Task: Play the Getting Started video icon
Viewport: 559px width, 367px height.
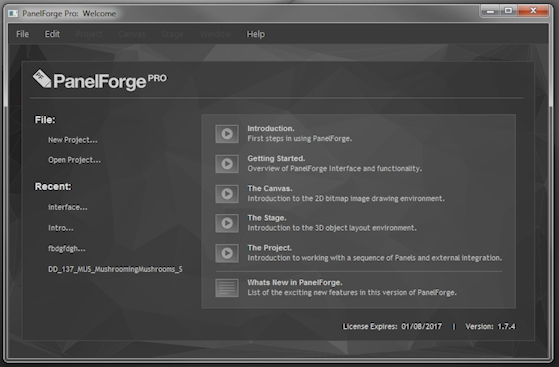Action: 227,164
